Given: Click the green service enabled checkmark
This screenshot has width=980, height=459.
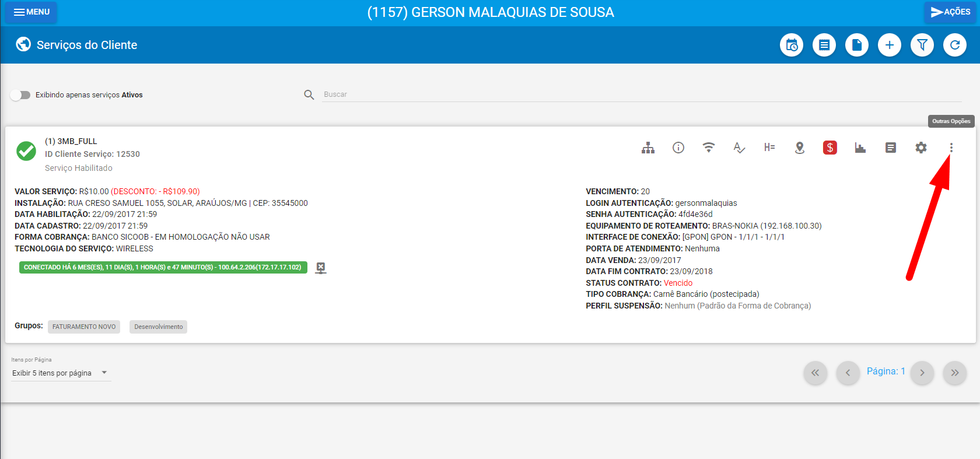Looking at the screenshot, I should 26,151.
